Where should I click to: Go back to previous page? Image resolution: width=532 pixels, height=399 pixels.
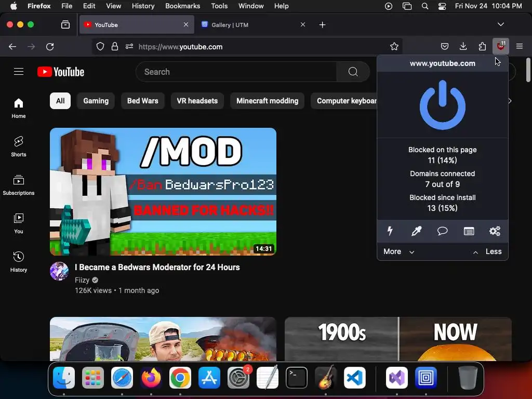(12, 46)
